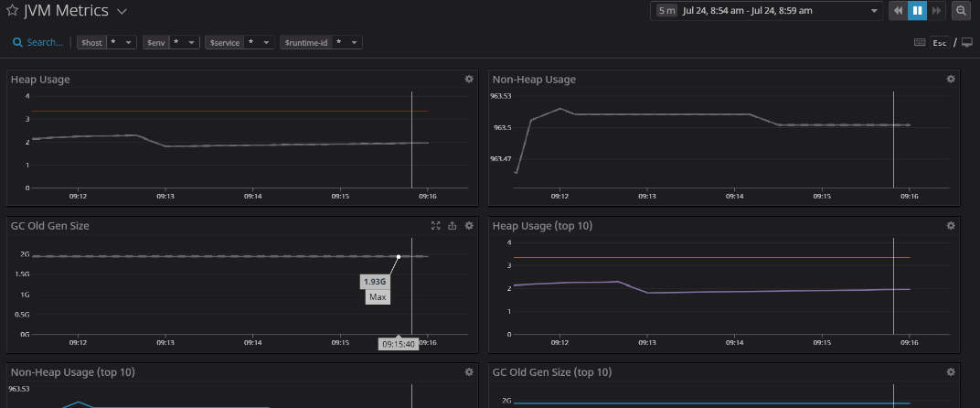Click the zoom out magnifier icon

click(x=961, y=11)
